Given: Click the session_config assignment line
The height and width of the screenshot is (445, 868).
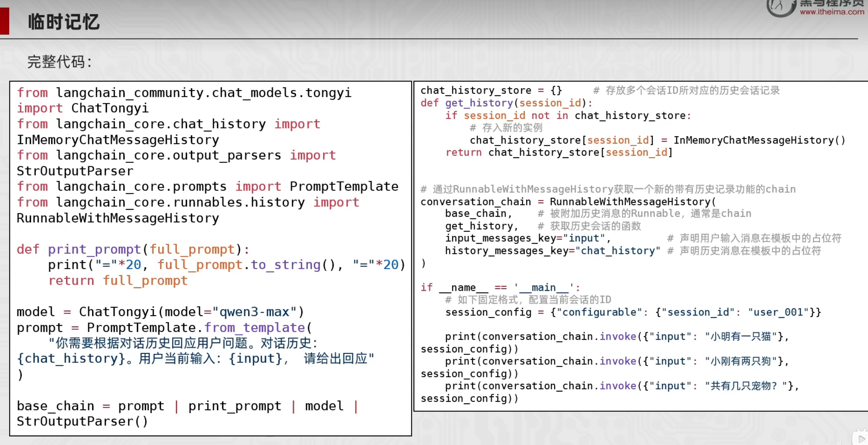Looking at the screenshot, I should tap(633, 312).
